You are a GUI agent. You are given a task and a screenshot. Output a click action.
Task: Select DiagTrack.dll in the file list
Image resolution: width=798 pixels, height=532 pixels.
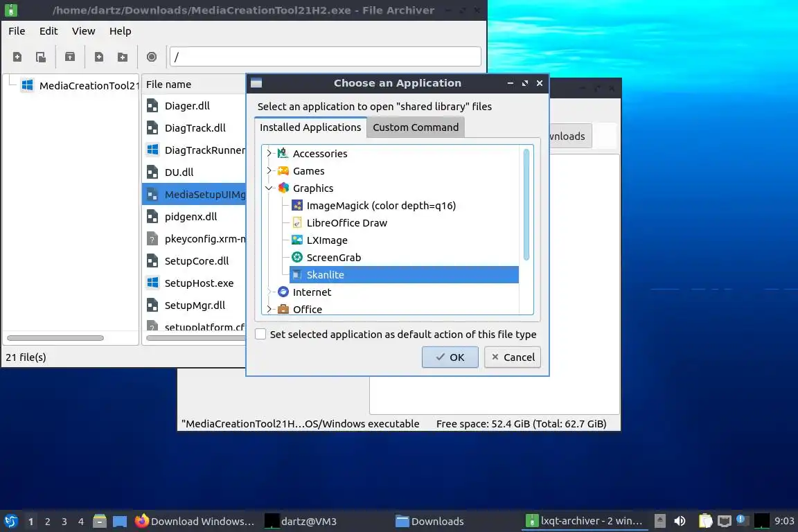194,127
